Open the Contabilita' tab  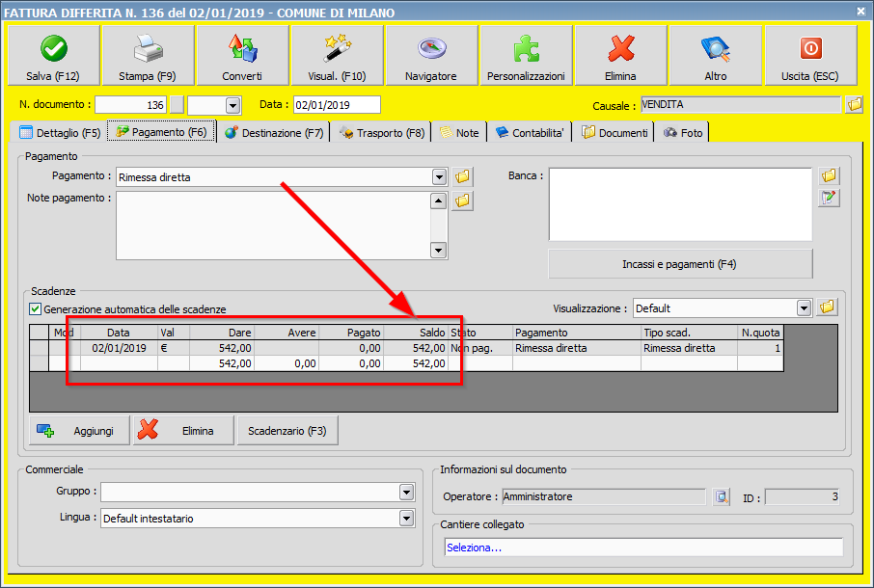pos(531,132)
